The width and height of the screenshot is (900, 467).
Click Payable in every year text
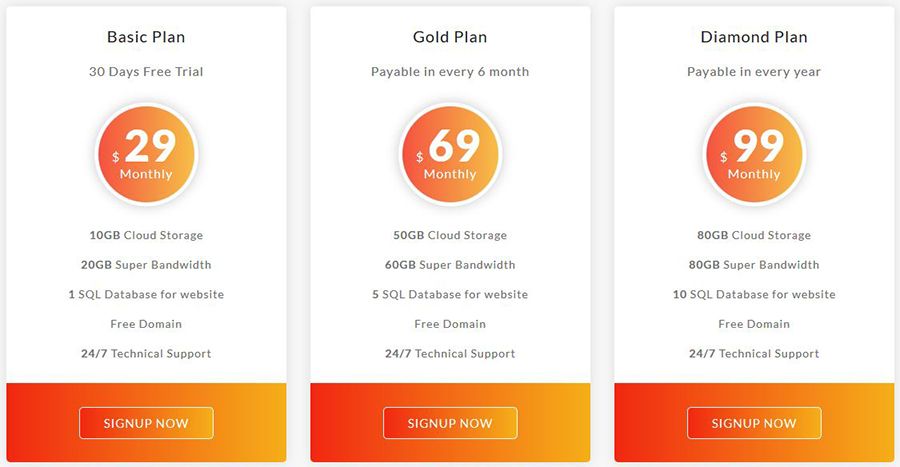[x=754, y=72]
